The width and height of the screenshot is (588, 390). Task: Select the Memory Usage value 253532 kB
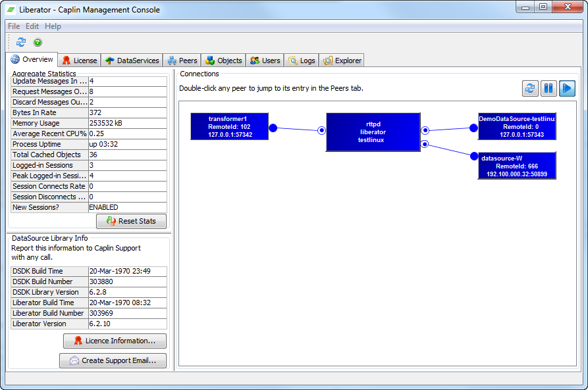pyautogui.click(x=128, y=123)
